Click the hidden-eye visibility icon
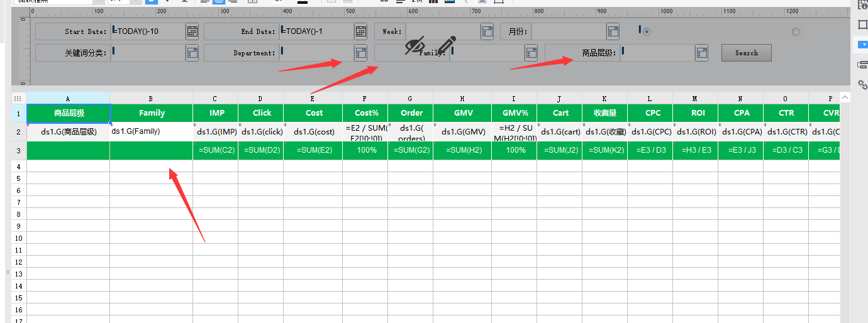The image size is (868, 323). (x=415, y=45)
